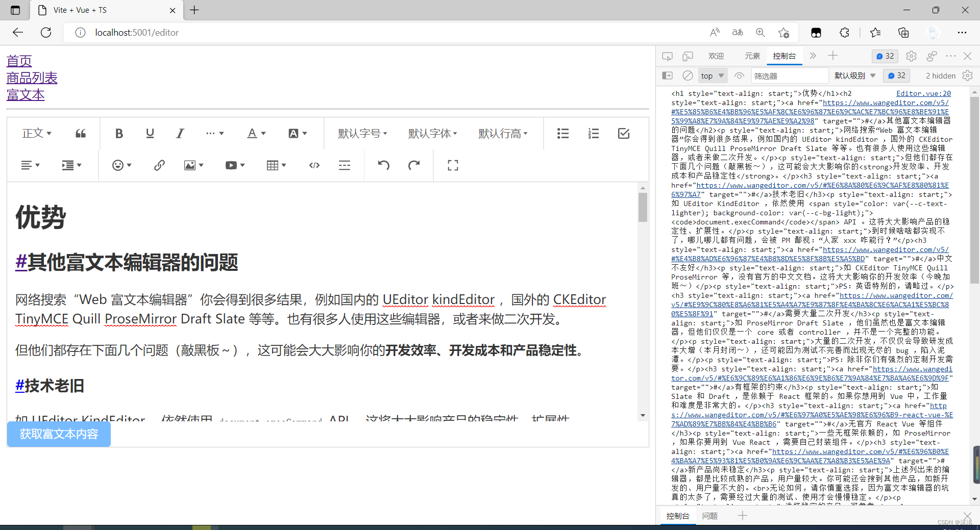Switch to the 欢迎 DevTools tab
980x530 pixels.
(716, 56)
